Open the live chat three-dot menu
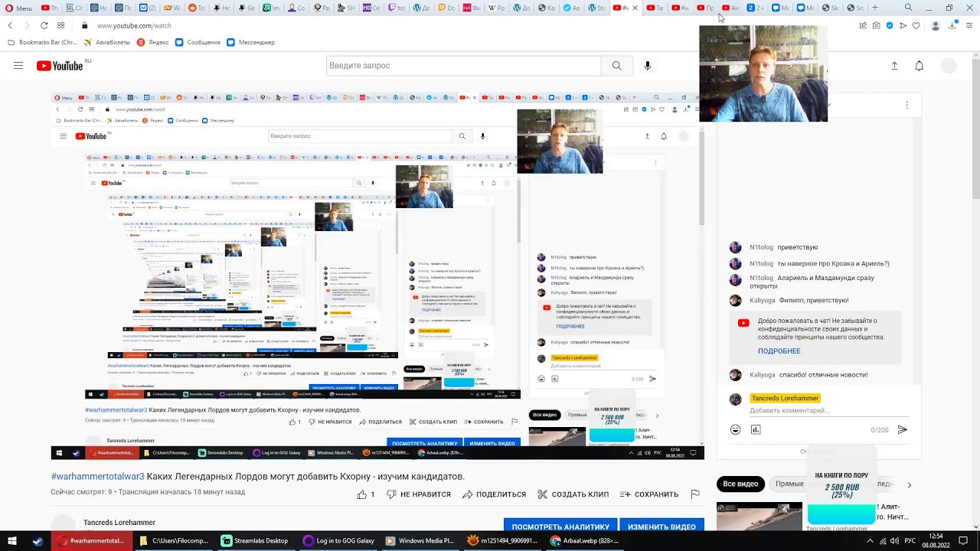The image size is (980, 551). click(x=907, y=106)
